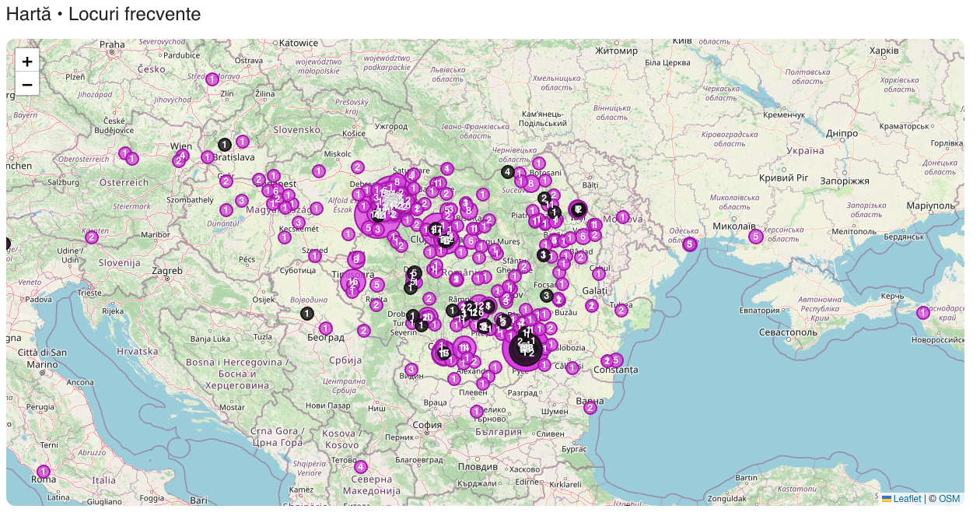
Task: Select the purple marker above Zlín
Action: 212,79
